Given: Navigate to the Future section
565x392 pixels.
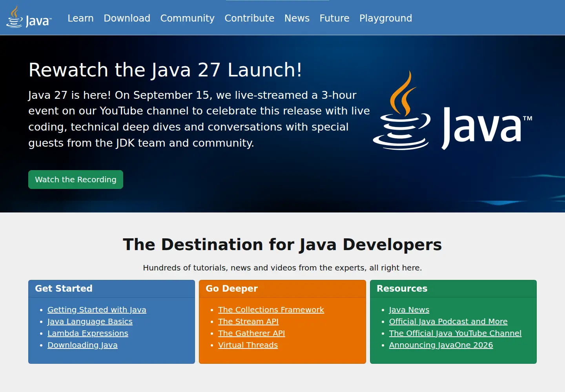Looking at the screenshot, I should pyautogui.click(x=334, y=18).
